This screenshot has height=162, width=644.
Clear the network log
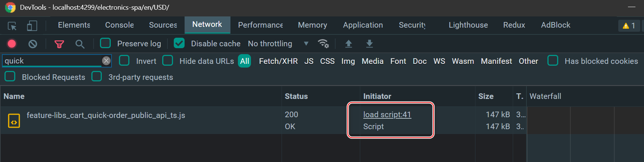[33, 44]
